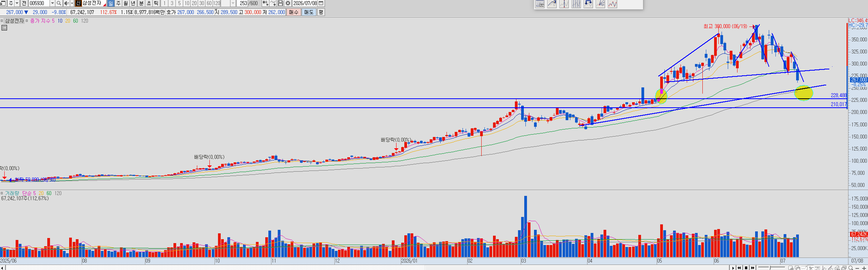Click the play button in bottom bar
868x270 pixels.
click(733, 268)
